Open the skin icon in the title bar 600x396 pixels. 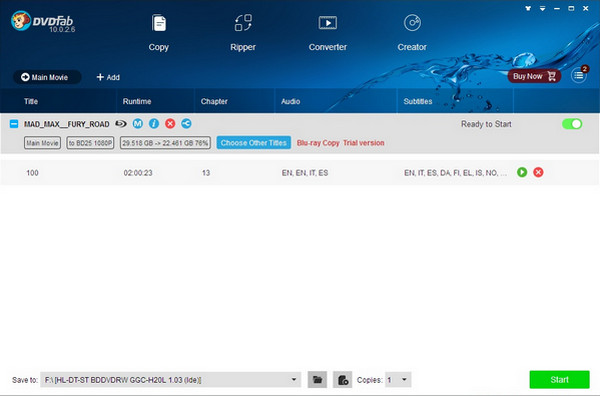(528, 8)
